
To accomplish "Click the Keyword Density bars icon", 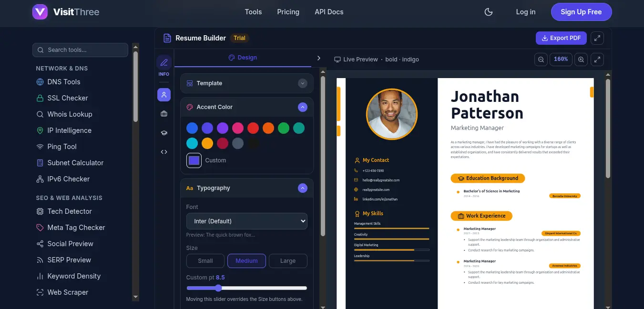I will click(x=40, y=276).
